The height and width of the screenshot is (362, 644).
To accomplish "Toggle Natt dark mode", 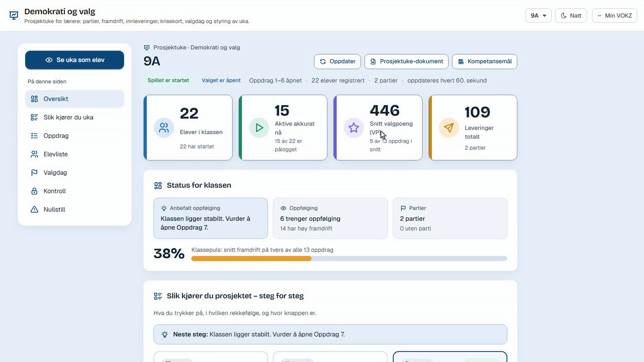I will (x=571, y=15).
